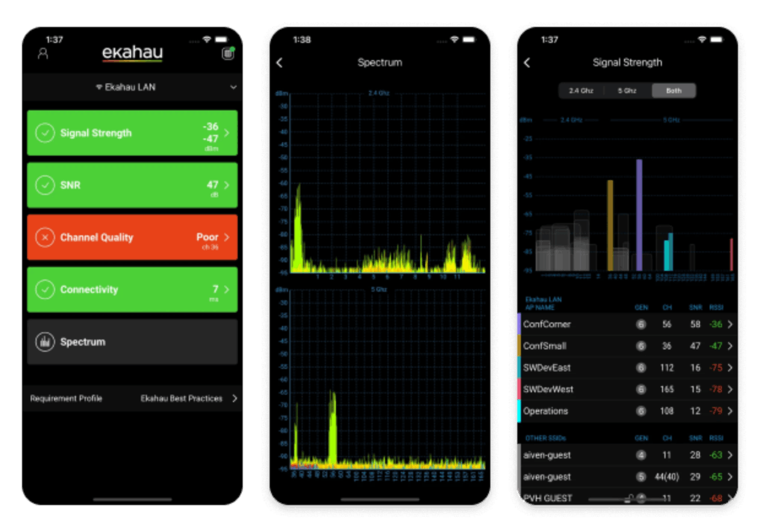Expand ConfCorner row chevron

click(x=730, y=324)
